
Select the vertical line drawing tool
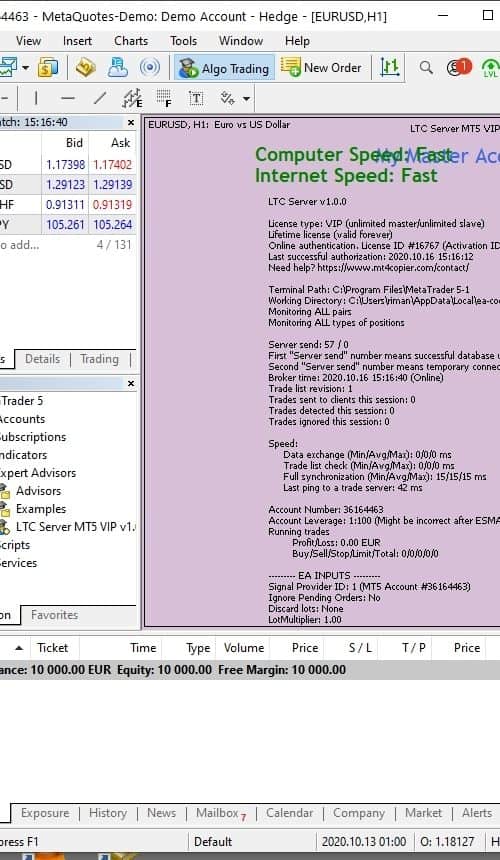point(36,98)
